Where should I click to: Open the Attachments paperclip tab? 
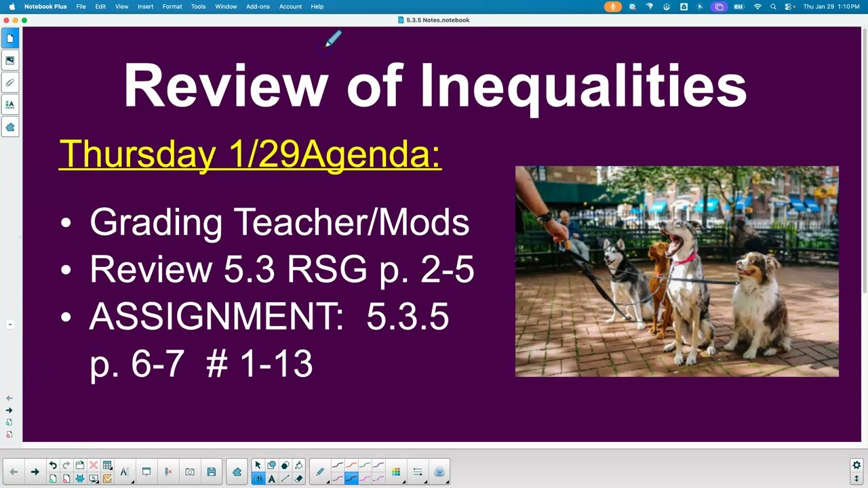point(10,83)
